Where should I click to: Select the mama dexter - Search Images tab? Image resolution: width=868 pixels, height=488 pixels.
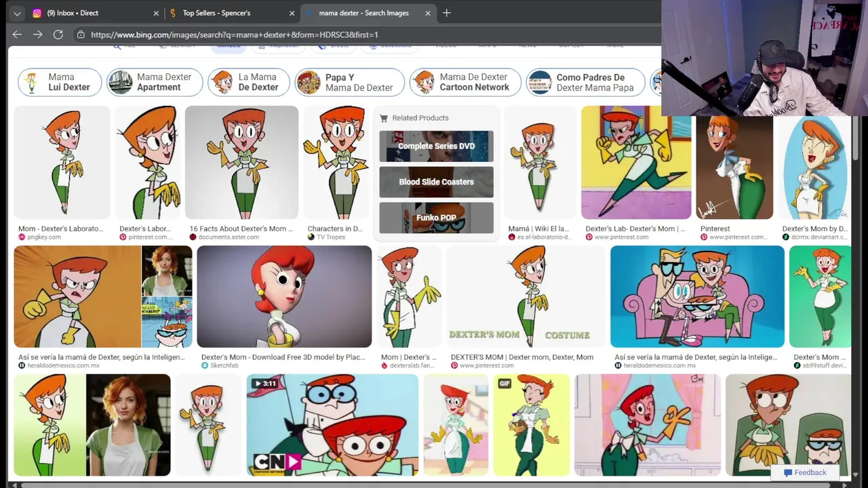pos(368,13)
